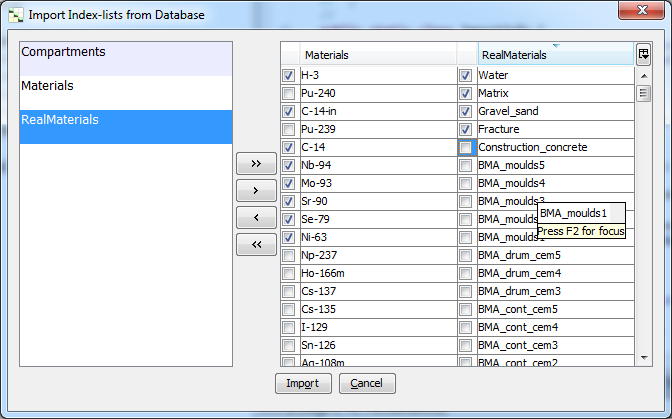The width and height of the screenshot is (672, 419).
Task: Check the Np-237 checkbox
Action: 288,256
